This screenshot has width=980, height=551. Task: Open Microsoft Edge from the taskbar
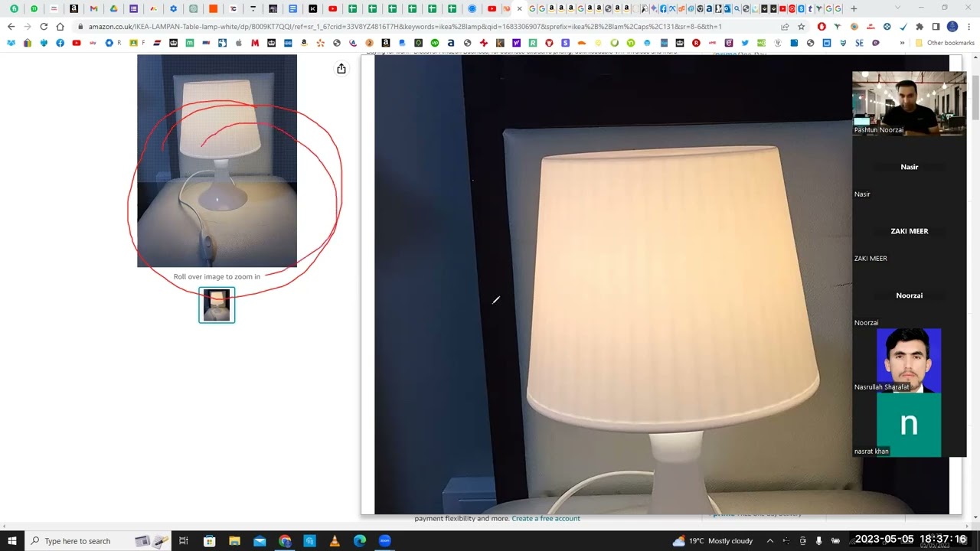click(x=360, y=541)
